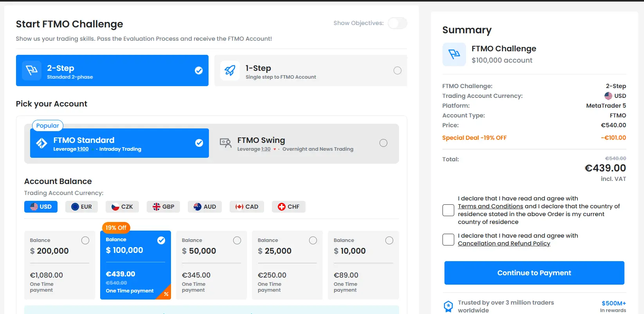The height and width of the screenshot is (314, 644).
Task: Check the Terms and Conditions agreement box
Action: pos(448,210)
